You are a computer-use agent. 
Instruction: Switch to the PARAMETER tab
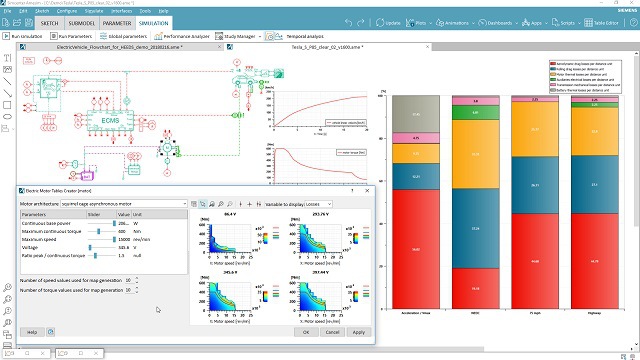click(x=117, y=23)
